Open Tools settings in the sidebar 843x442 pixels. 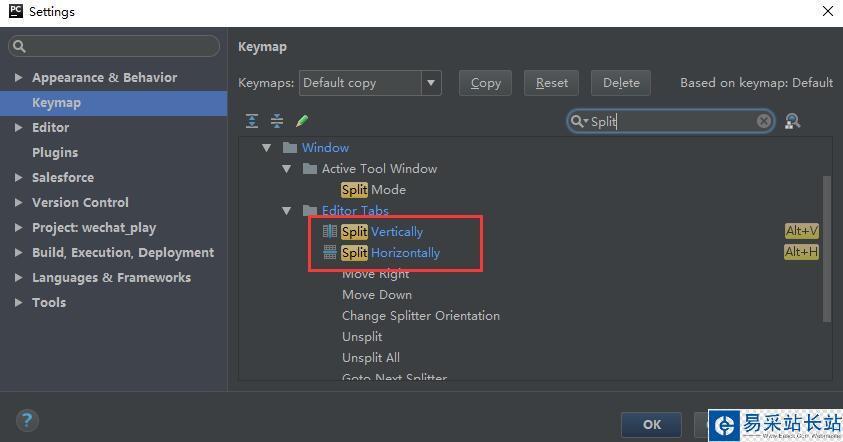coord(49,302)
